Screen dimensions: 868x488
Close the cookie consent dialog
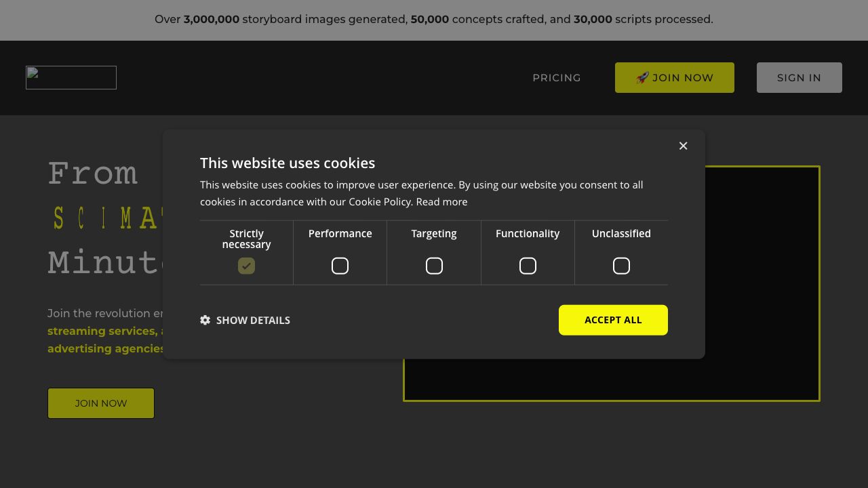tap(683, 146)
